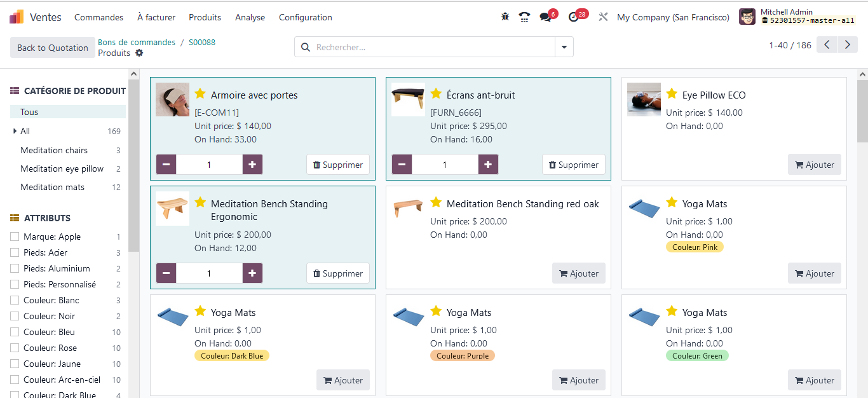Open the Commandes menu
The image size is (868, 398).
tap(98, 17)
